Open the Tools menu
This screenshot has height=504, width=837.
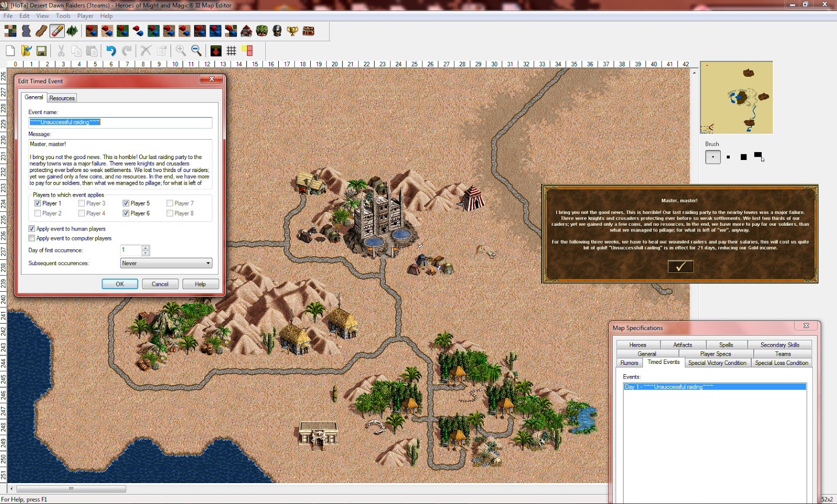[63, 16]
